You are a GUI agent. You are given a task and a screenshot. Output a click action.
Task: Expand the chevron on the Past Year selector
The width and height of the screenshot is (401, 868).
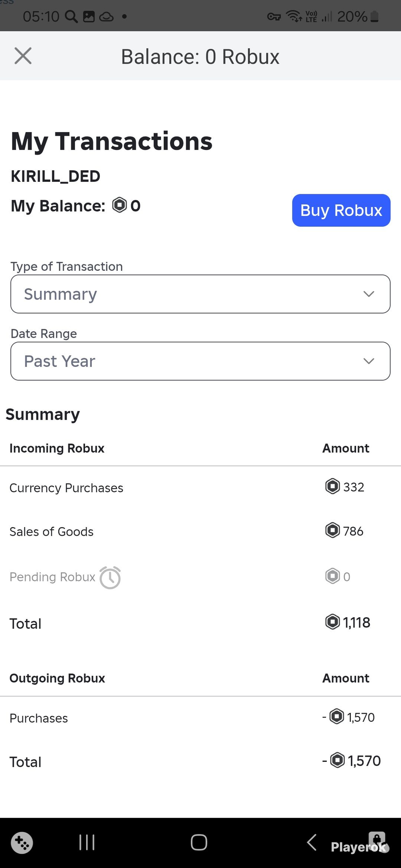pyautogui.click(x=369, y=361)
